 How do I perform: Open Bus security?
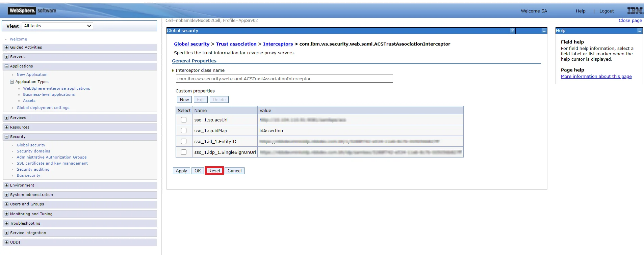[28, 175]
